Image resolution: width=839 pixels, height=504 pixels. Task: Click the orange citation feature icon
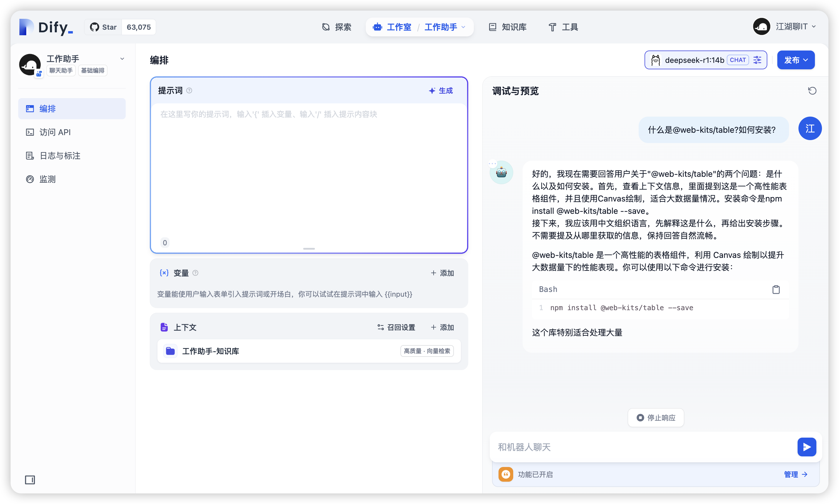(x=506, y=474)
